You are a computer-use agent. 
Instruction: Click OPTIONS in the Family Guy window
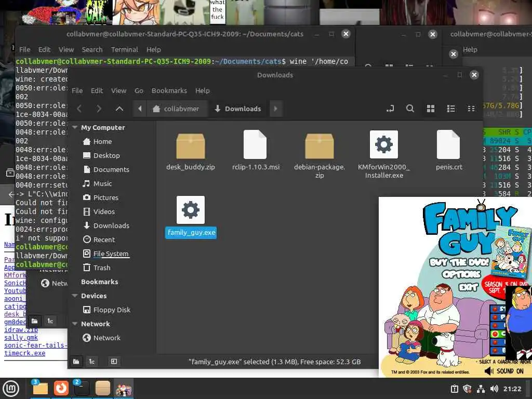(x=462, y=274)
